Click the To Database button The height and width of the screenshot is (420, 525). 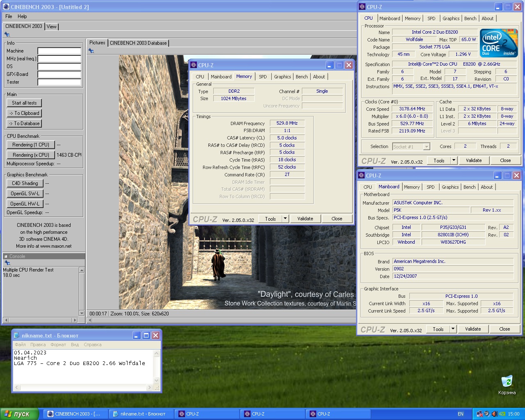pyautogui.click(x=24, y=123)
